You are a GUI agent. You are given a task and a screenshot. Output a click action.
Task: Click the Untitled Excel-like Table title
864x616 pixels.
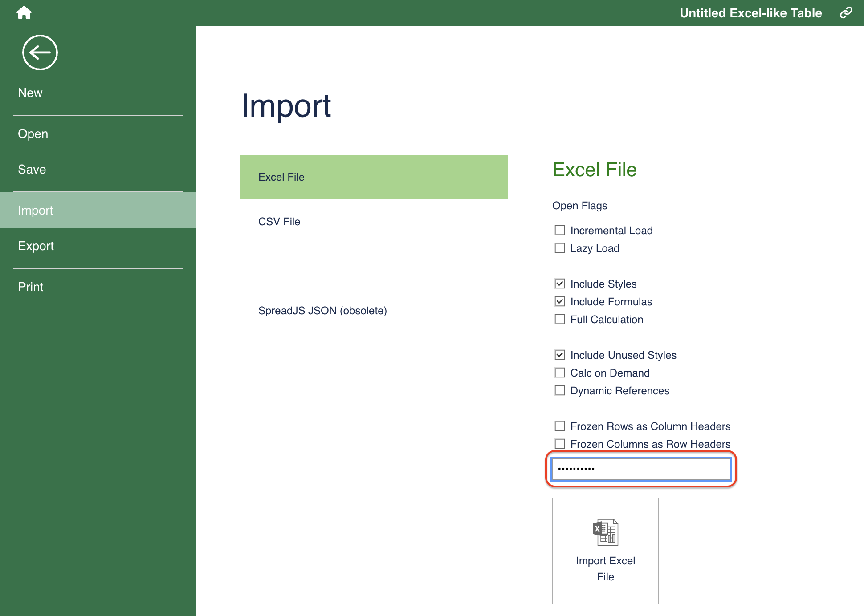pos(750,13)
